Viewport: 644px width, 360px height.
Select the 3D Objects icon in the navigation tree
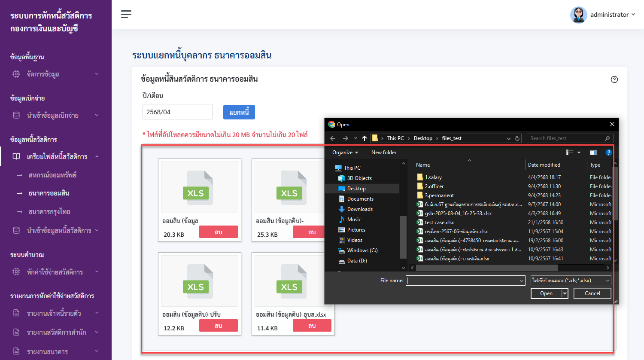coord(342,178)
